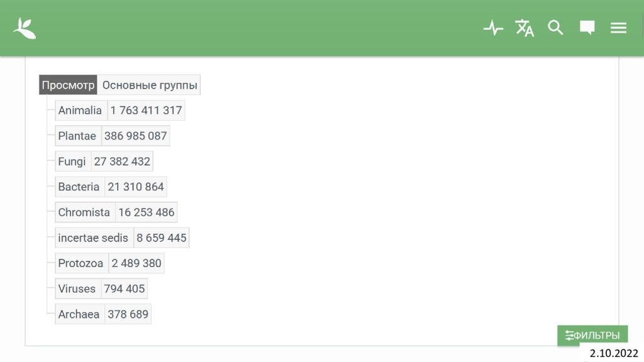Open the Protozoa count 2 489 380
644x362 pixels.
tap(136, 263)
